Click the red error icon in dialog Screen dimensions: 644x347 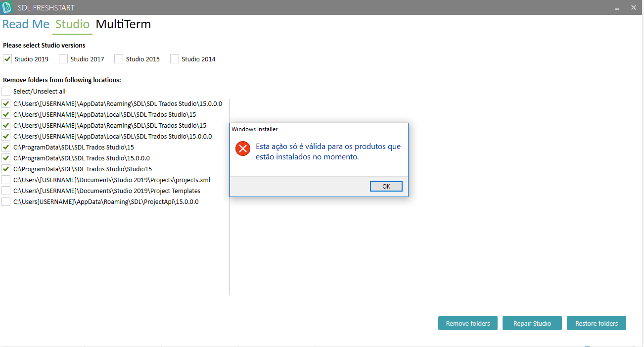tap(243, 149)
